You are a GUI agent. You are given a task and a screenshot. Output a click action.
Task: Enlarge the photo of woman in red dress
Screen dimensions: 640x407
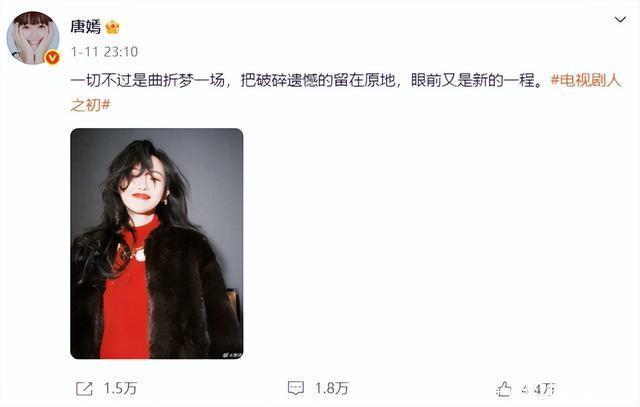click(x=157, y=244)
